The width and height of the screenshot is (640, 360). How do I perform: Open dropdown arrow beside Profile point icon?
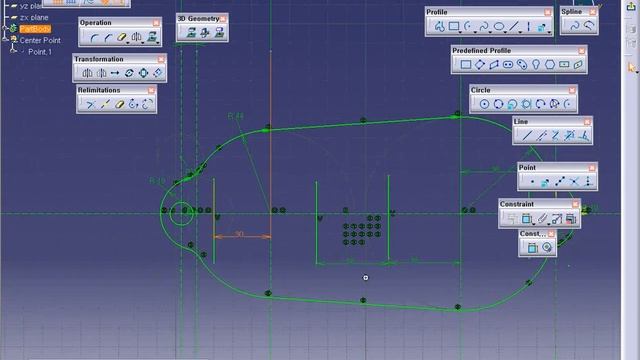549,32
